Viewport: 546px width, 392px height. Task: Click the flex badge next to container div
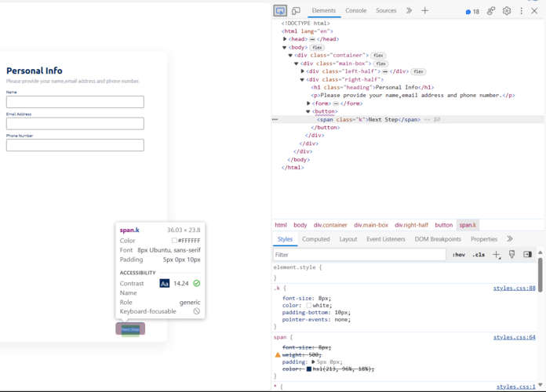(x=378, y=56)
